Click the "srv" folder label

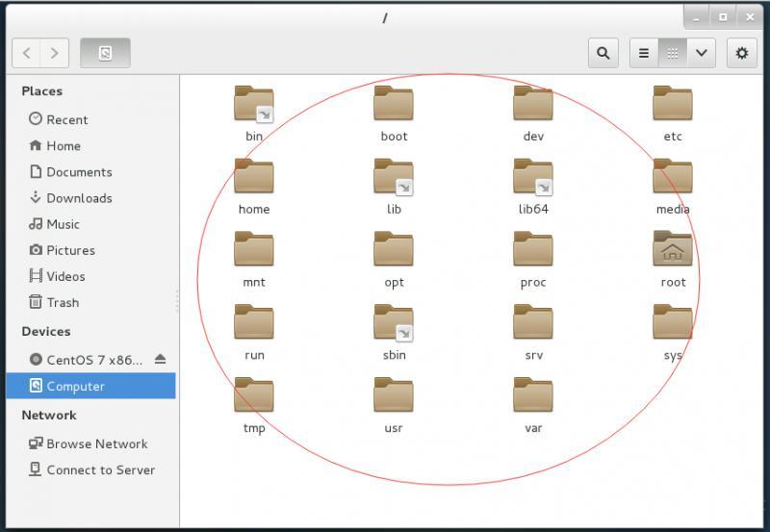pyautogui.click(x=534, y=355)
